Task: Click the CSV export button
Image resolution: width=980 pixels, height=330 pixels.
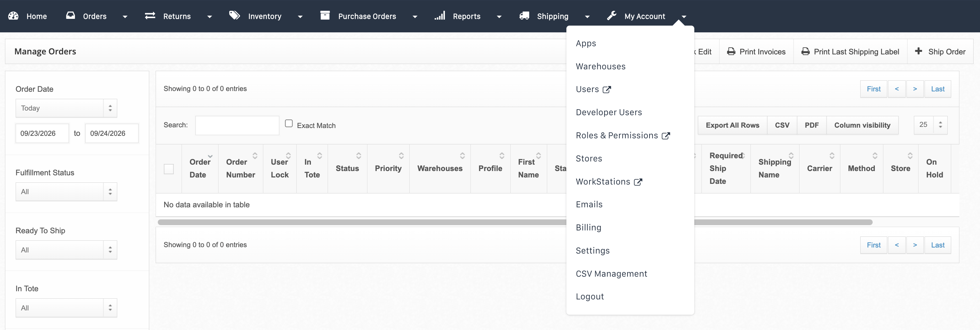Action: coord(782,125)
